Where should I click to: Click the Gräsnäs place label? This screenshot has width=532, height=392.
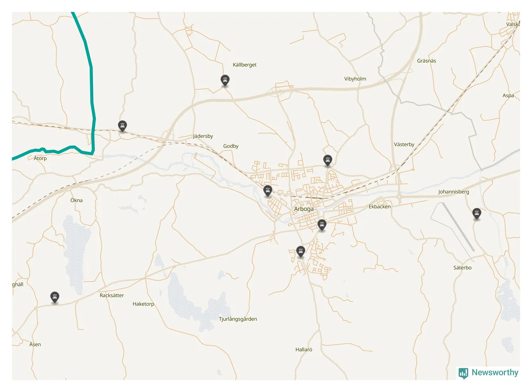pyautogui.click(x=426, y=61)
